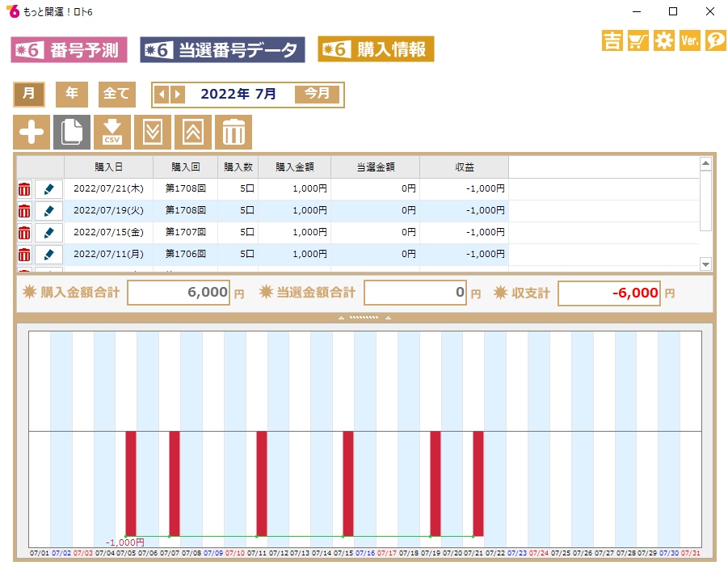Open help with the question mark icon
The height and width of the screenshot is (574, 728).
[714, 40]
